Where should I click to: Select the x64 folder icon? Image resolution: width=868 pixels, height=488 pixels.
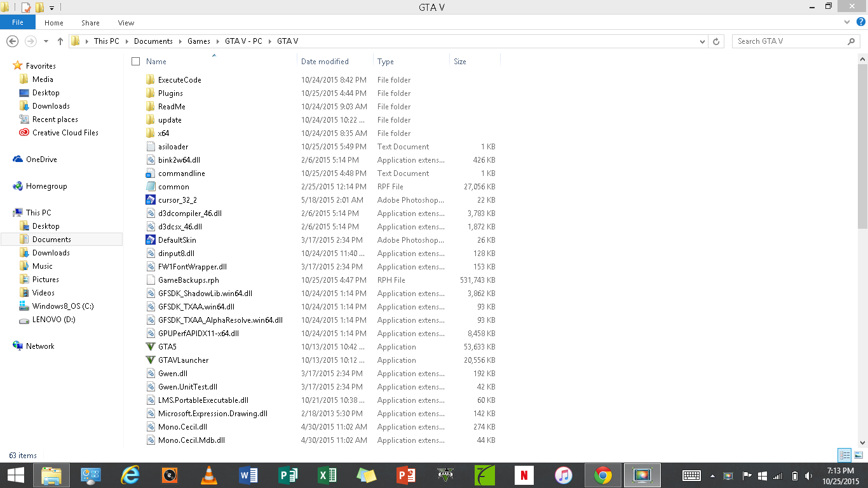coord(151,133)
